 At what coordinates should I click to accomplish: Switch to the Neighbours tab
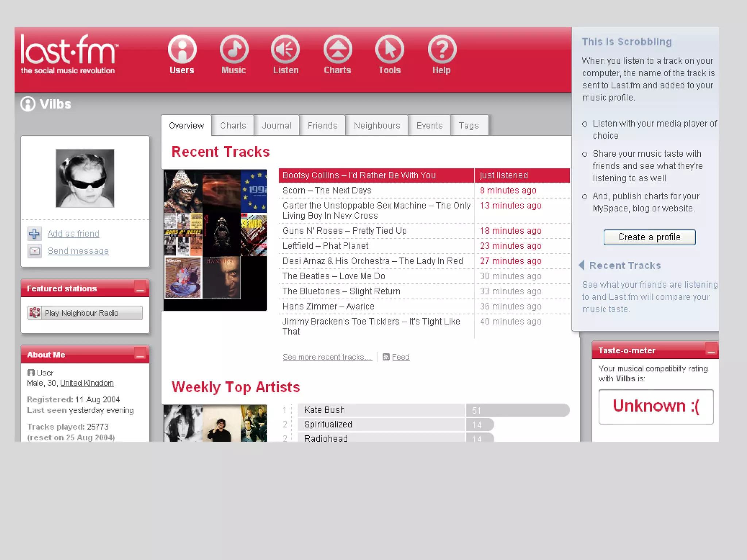point(377,125)
